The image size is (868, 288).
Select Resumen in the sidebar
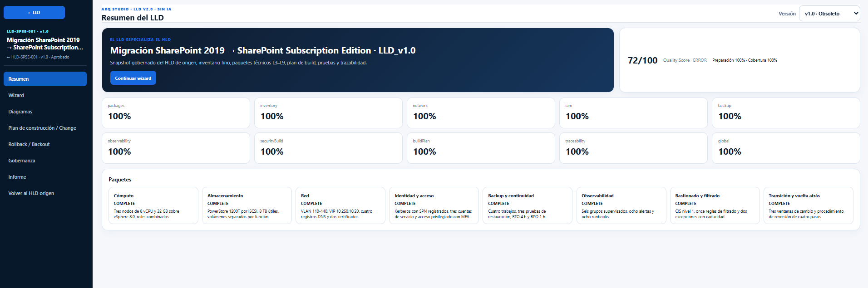tap(45, 79)
